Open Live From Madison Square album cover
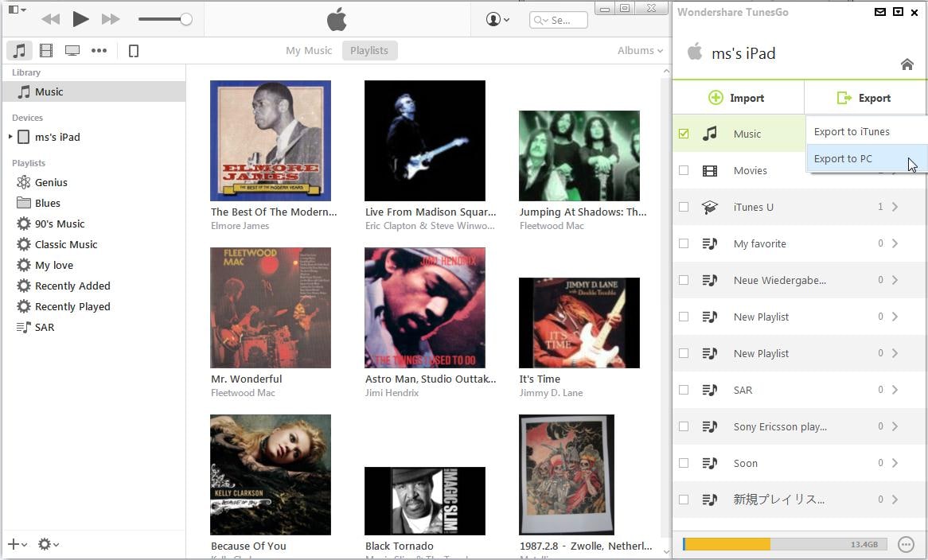928x560 pixels. click(x=425, y=141)
